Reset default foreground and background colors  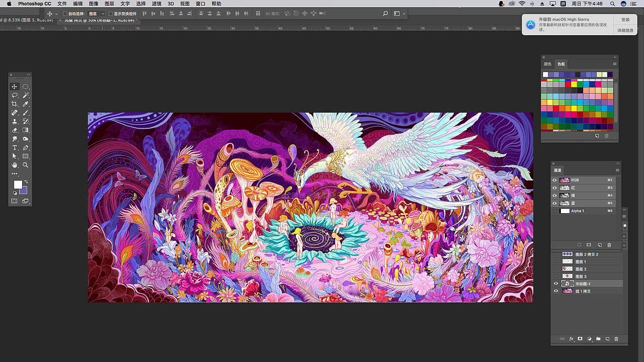click(15, 193)
